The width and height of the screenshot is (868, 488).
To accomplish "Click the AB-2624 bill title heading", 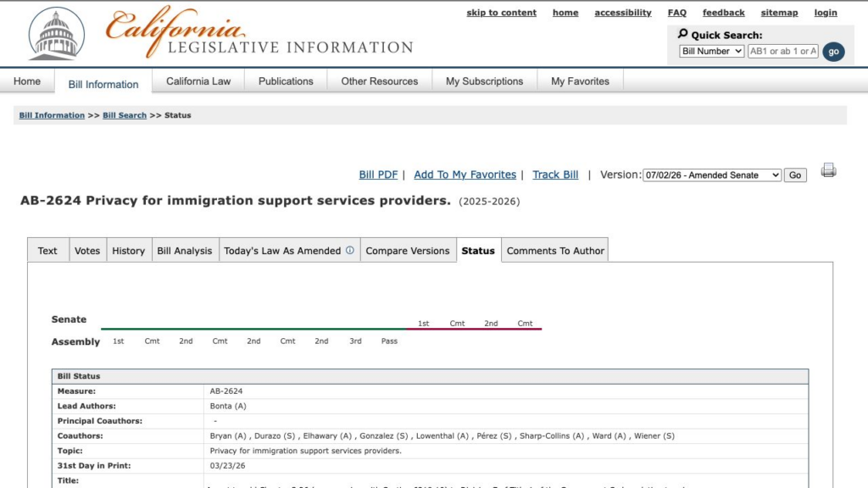I will point(236,200).
